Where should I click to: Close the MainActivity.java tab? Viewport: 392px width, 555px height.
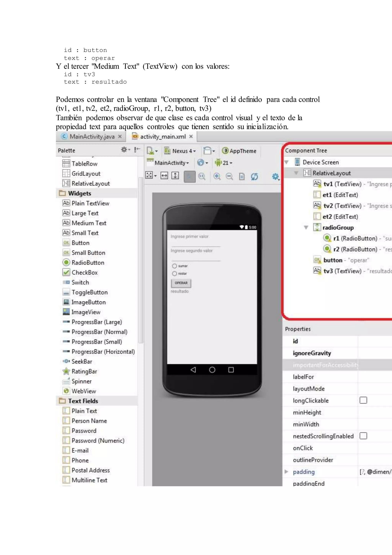point(120,137)
